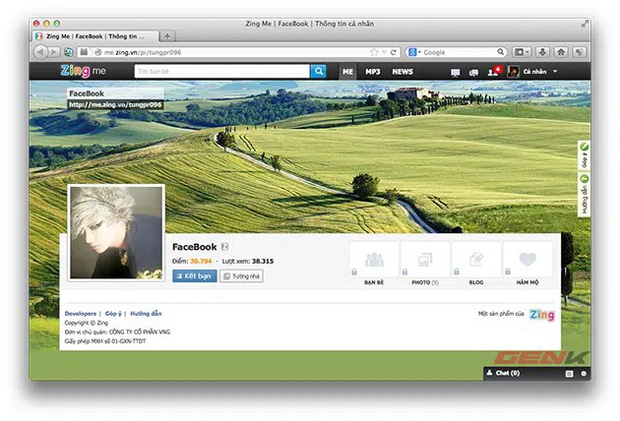620x421 pixels.
Task: Open the Developers footer link
Action: [x=81, y=313]
